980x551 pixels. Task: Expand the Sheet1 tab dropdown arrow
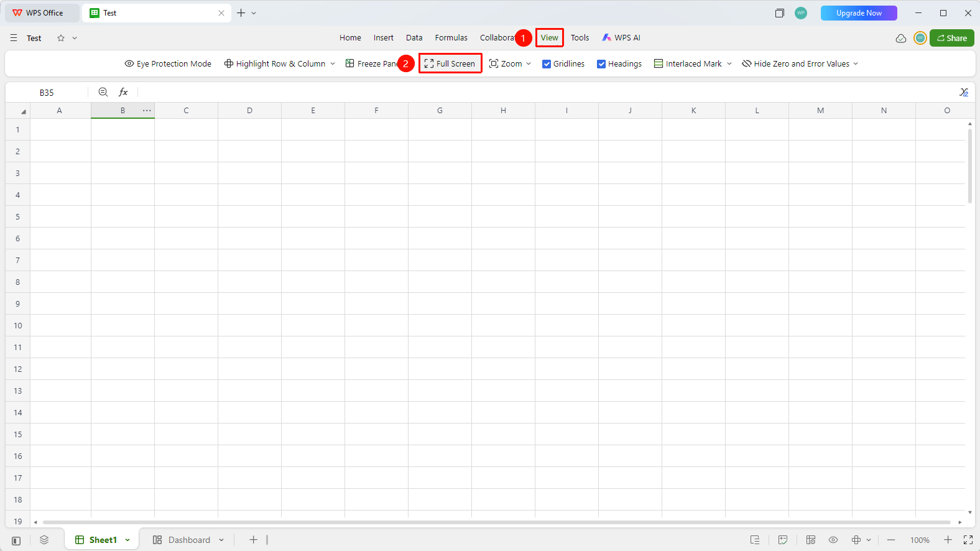click(x=127, y=540)
